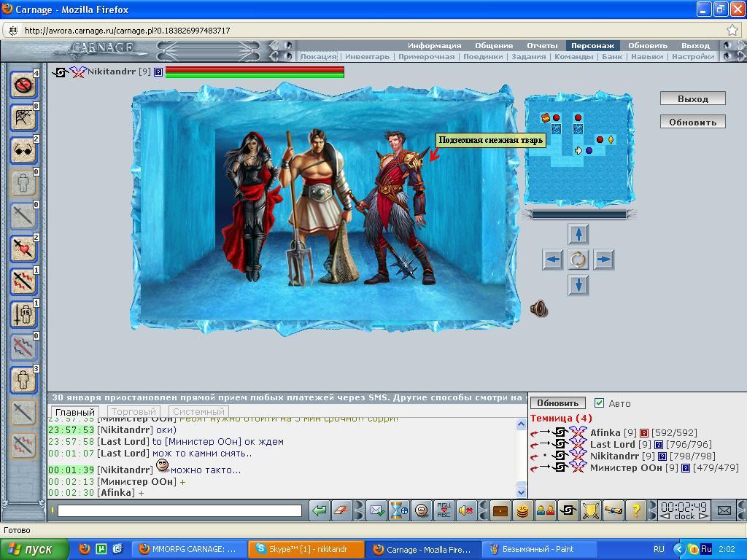Click Nikitandrr's info icon above the health bar

point(158,72)
